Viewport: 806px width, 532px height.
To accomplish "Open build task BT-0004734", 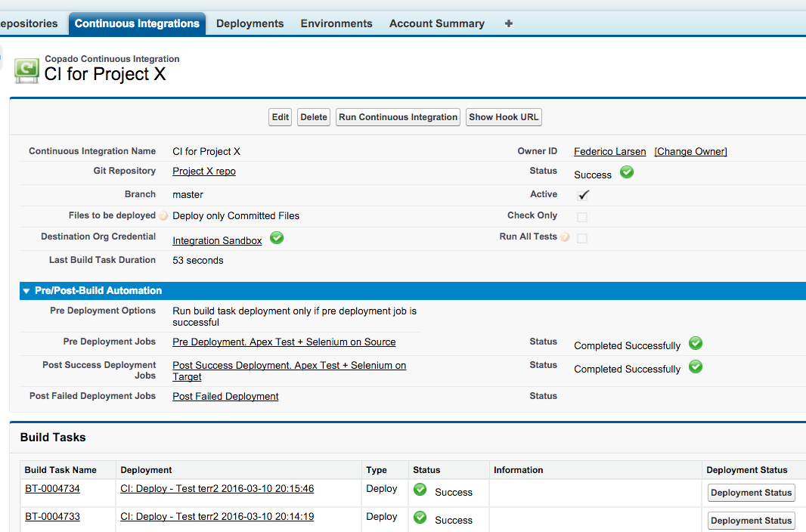I will pos(52,488).
